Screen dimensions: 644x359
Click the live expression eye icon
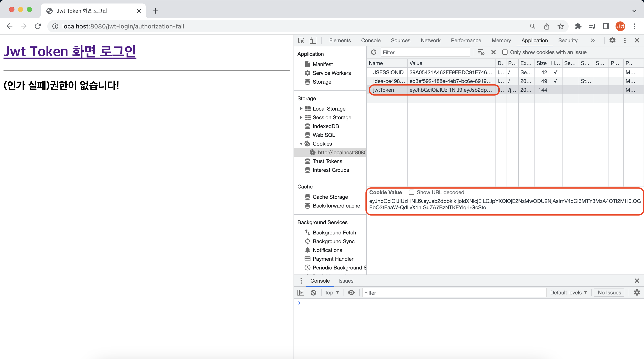351,292
